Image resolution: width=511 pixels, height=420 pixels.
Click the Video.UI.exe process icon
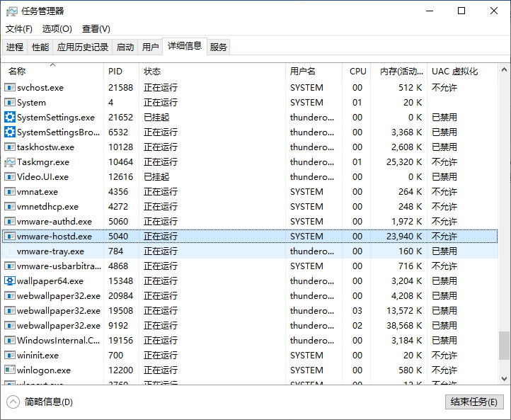pos(10,177)
